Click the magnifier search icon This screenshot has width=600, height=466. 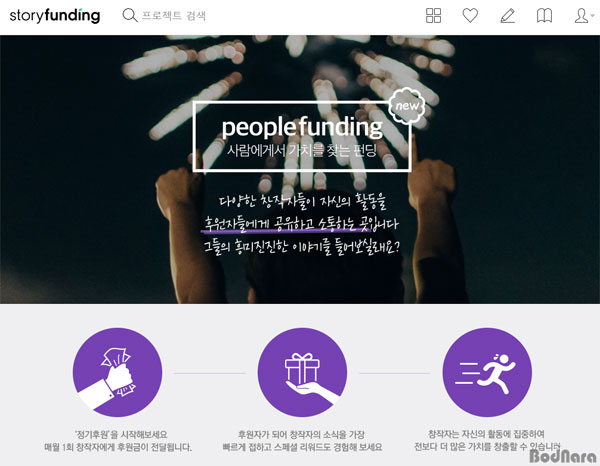point(130,15)
